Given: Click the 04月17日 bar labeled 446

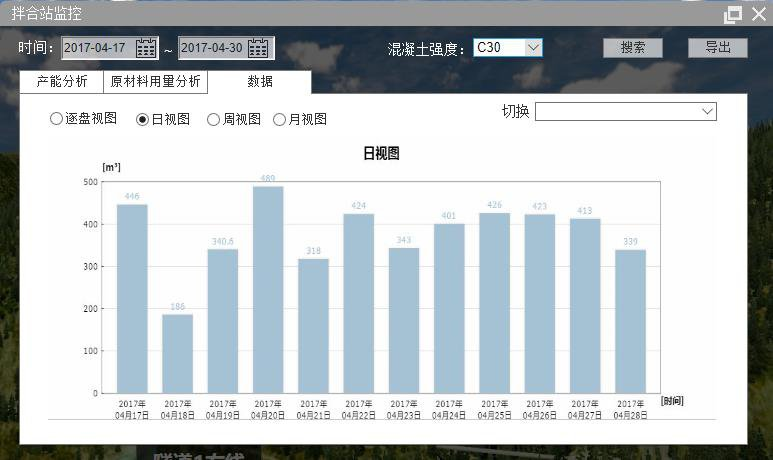Looking at the screenshot, I should coord(132,299).
